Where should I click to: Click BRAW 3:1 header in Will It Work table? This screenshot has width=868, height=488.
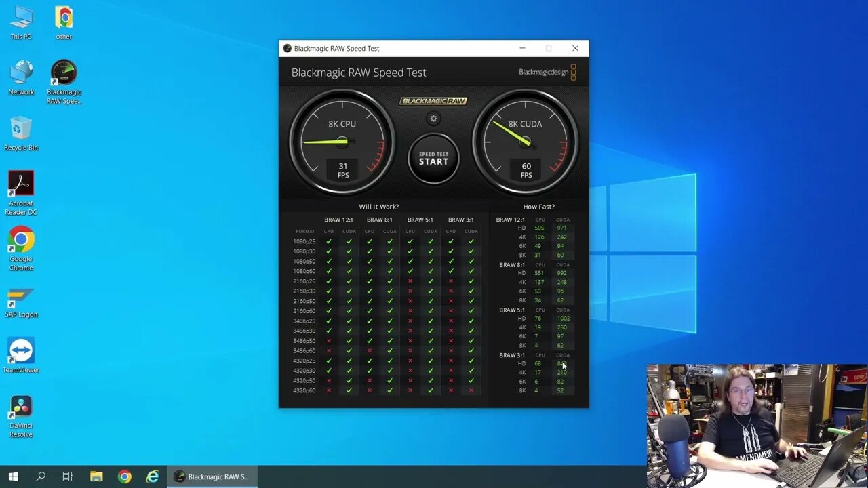(x=460, y=220)
